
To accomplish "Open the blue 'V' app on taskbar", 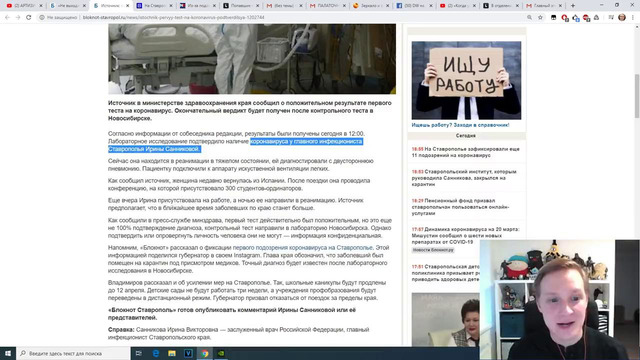I will point(188,353).
